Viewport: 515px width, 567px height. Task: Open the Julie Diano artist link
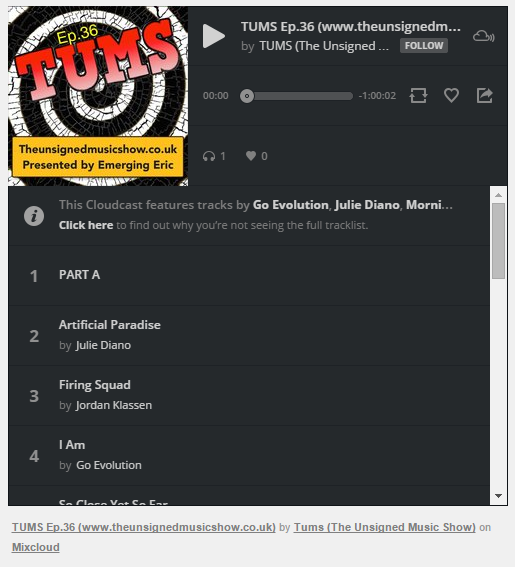103,345
